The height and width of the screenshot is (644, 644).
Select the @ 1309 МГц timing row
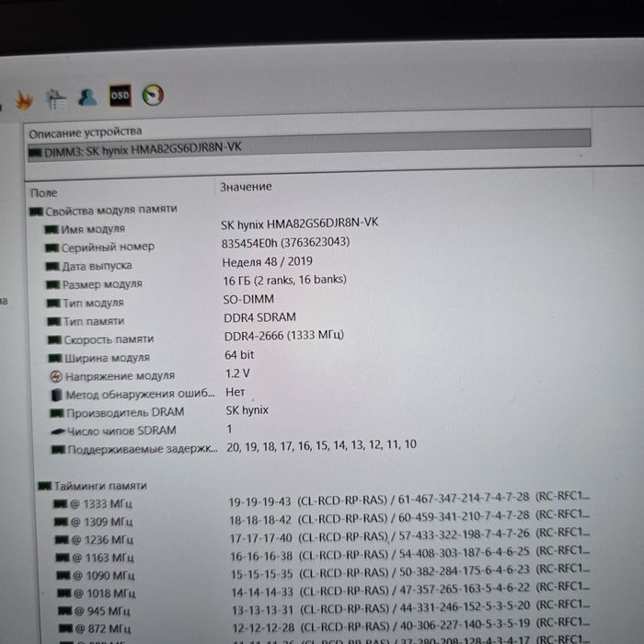point(94,522)
